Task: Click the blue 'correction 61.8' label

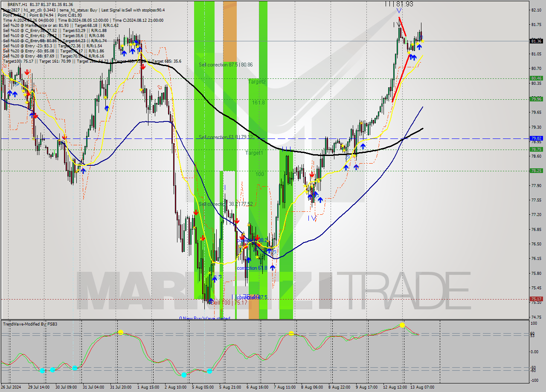Action: click(252, 268)
